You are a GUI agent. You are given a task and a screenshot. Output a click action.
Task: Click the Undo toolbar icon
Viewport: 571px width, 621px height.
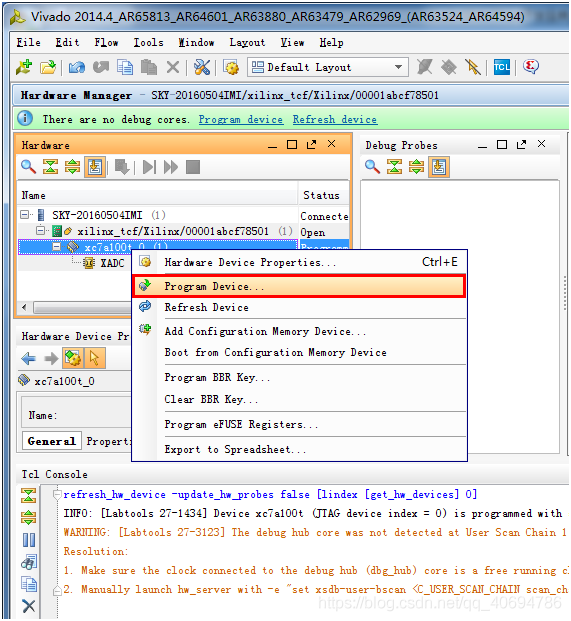pos(77,67)
